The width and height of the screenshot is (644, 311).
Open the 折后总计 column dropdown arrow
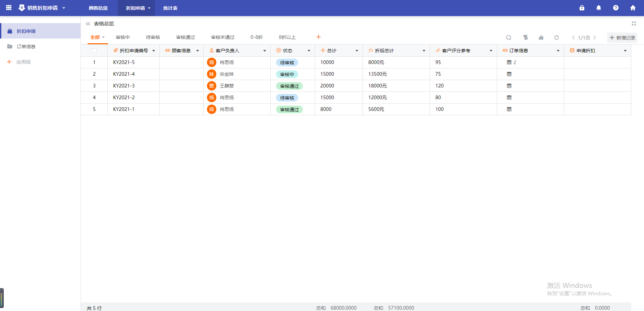pos(424,51)
